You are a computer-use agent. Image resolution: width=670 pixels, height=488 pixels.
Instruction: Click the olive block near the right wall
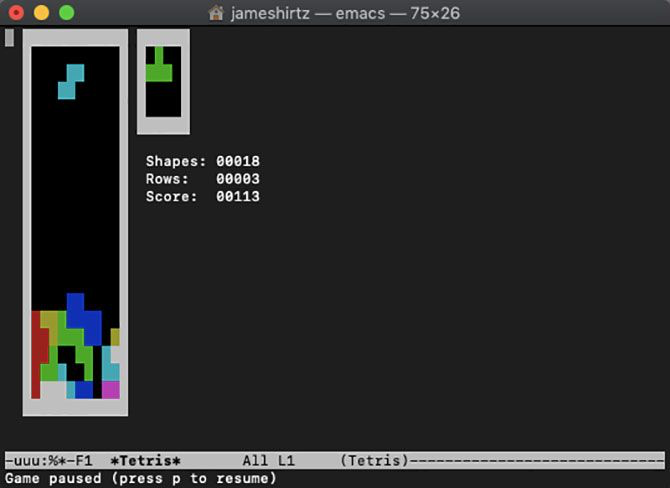point(115,337)
